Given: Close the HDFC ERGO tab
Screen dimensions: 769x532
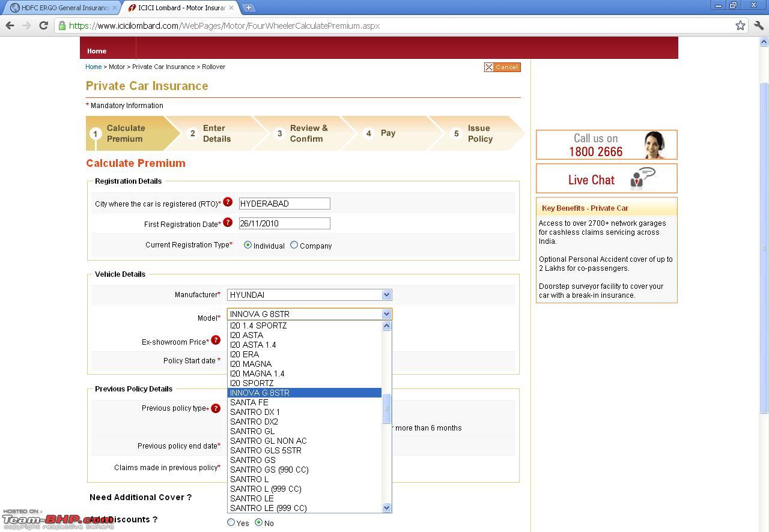Looking at the screenshot, I should click(115, 8).
